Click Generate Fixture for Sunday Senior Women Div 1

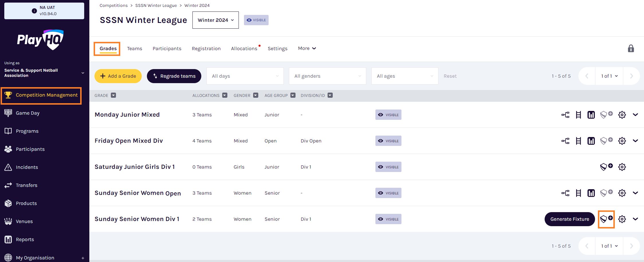570,219
